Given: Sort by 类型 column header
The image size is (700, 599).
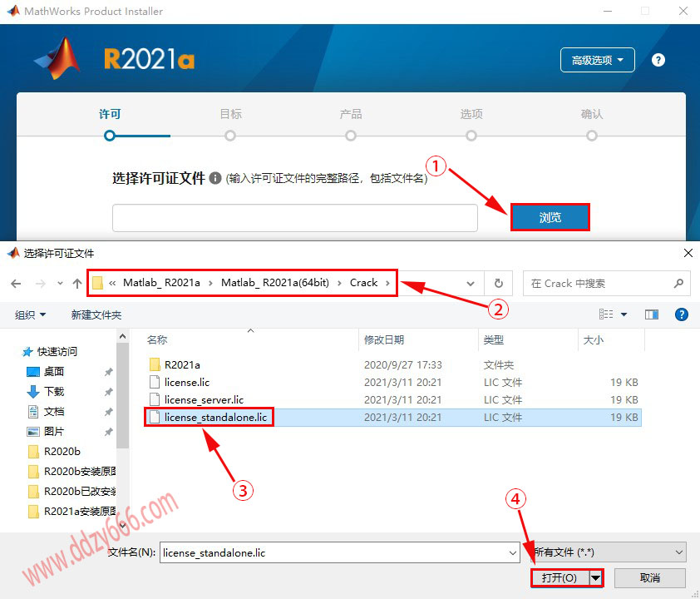Looking at the screenshot, I should pyautogui.click(x=493, y=340).
